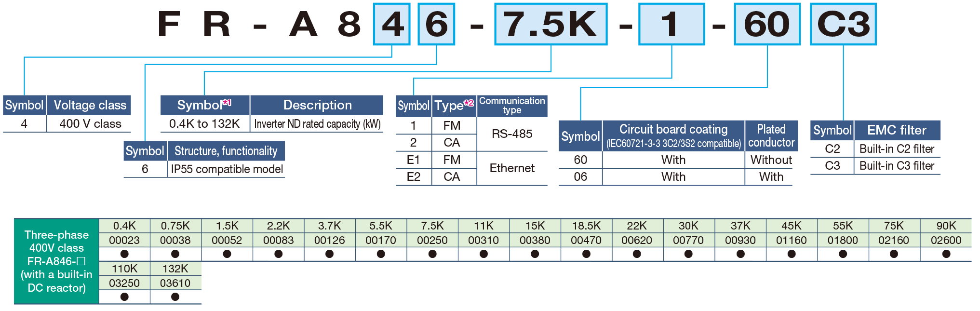This screenshot has width=980, height=311.
Task: Select the 'Ethernet' communication type cell
Action: [x=512, y=168]
